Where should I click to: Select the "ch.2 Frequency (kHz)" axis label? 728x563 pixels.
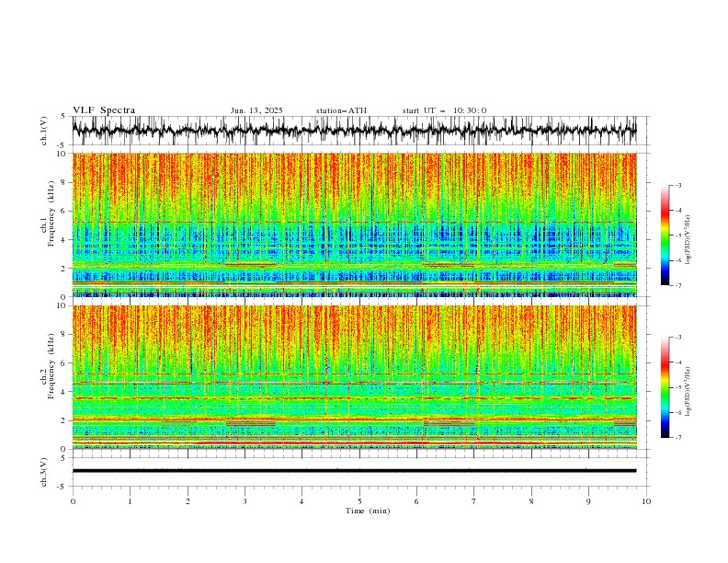point(48,365)
